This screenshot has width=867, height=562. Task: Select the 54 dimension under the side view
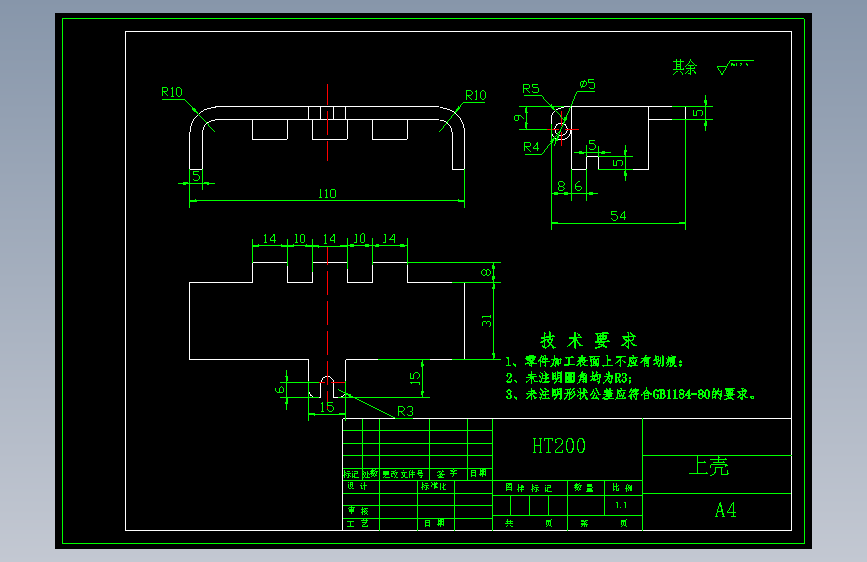coord(618,216)
